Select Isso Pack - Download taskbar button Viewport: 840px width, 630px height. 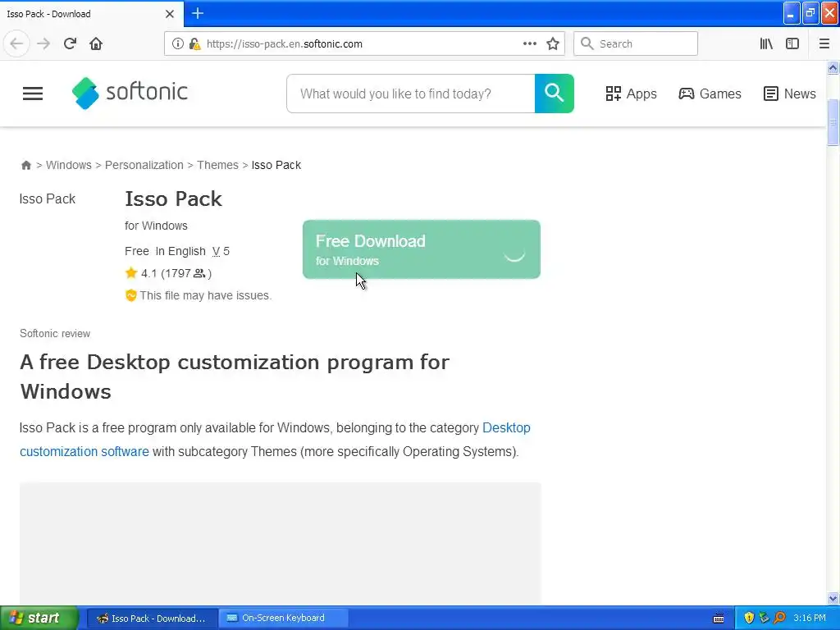click(152, 619)
